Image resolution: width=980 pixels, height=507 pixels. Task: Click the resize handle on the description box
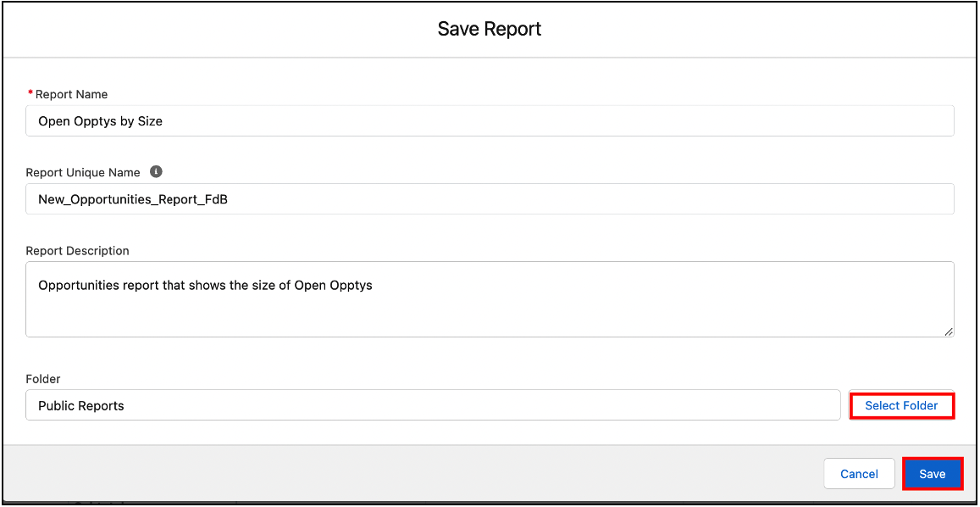(947, 333)
